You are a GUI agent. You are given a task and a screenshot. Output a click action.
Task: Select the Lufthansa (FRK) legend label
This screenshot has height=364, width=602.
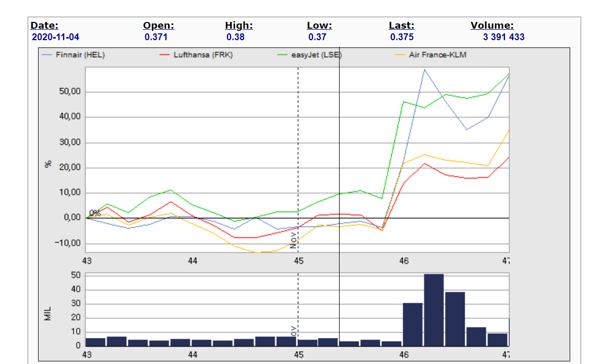(203, 55)
